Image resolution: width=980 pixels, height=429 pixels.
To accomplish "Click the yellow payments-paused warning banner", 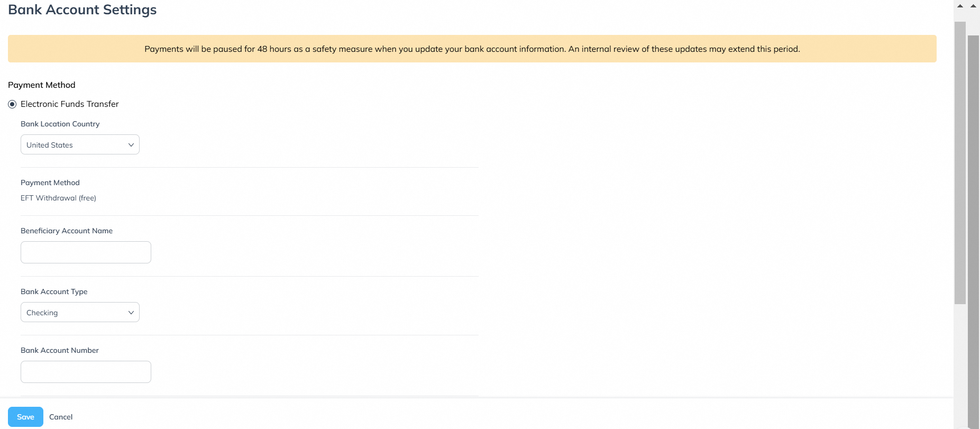I will click(x=472, y=49).
